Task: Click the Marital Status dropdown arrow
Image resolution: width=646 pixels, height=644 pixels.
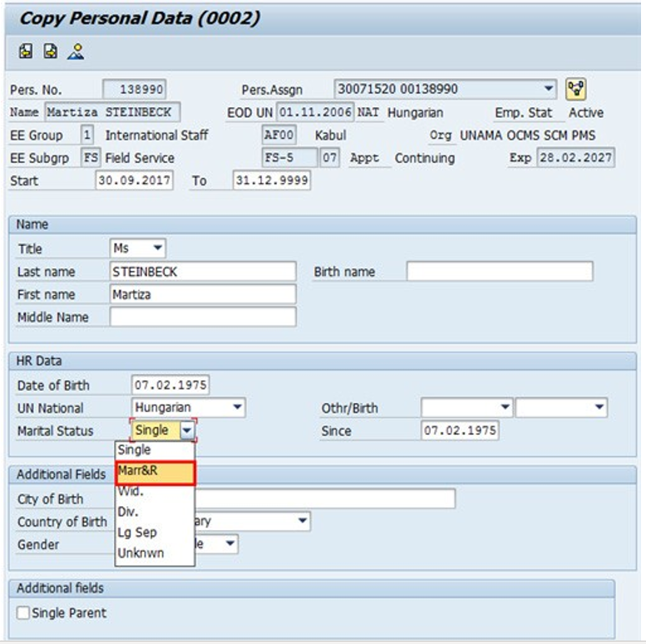Action: coord(187,430)
